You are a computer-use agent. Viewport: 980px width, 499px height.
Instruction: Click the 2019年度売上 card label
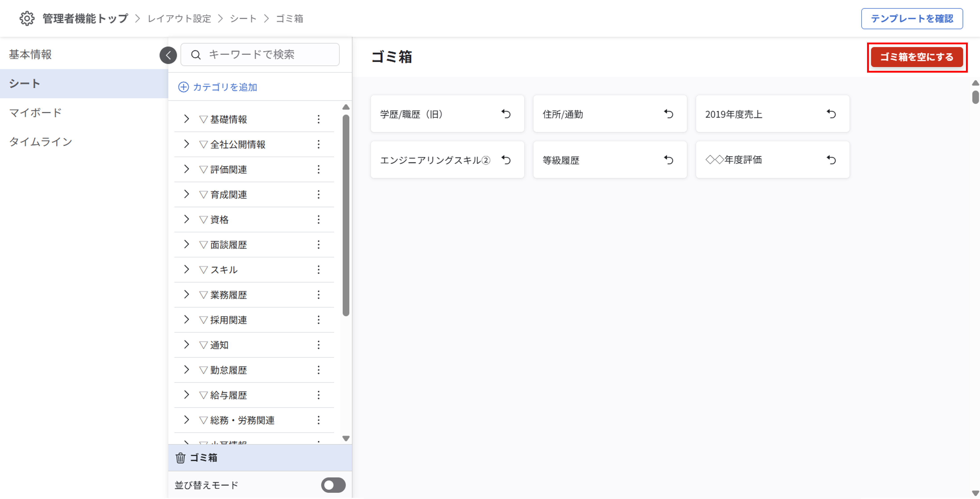point(733,115)
